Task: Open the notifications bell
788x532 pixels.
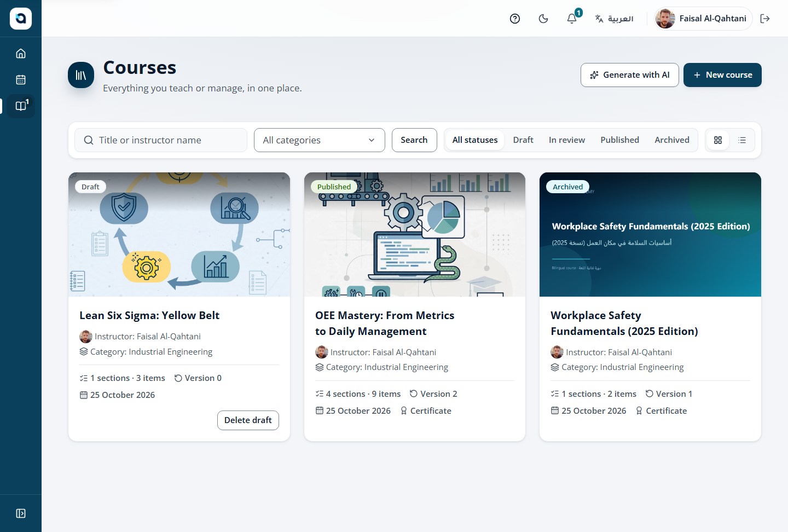Action: click(x=572, y=19)
